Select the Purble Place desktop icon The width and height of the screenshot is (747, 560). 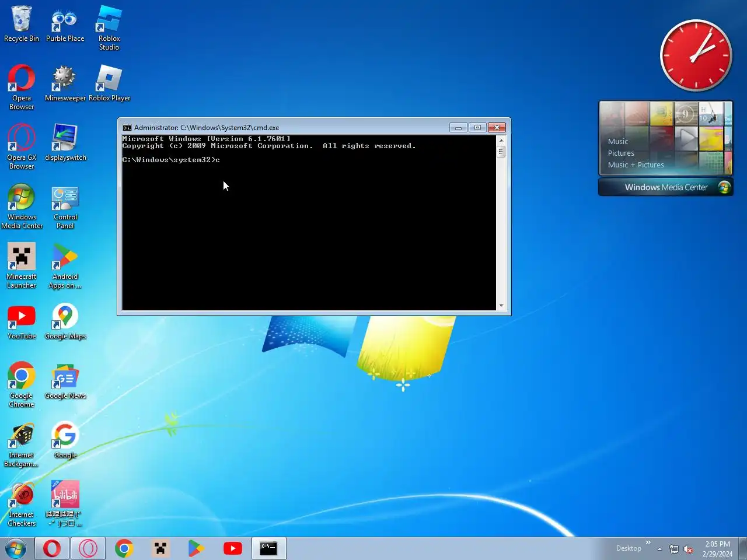[x=65, y=24]
